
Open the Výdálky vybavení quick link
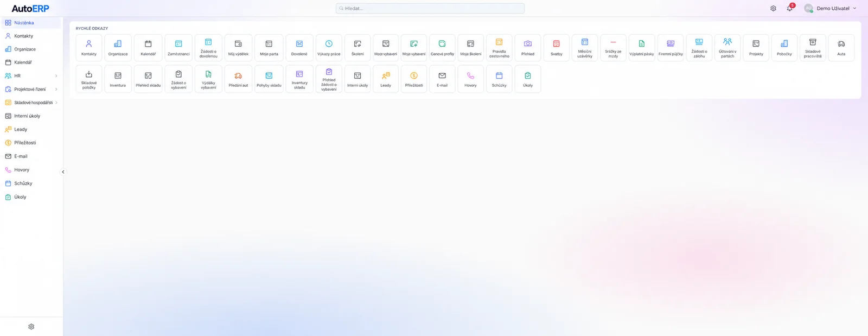pos(208,79)
